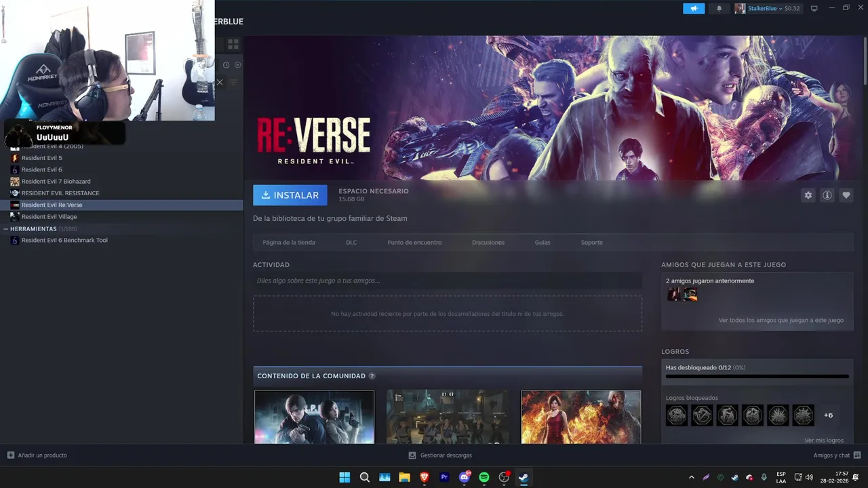Click the blue INSTALAR button
This screenshot has height=488, width=868.
coord(290,195)
